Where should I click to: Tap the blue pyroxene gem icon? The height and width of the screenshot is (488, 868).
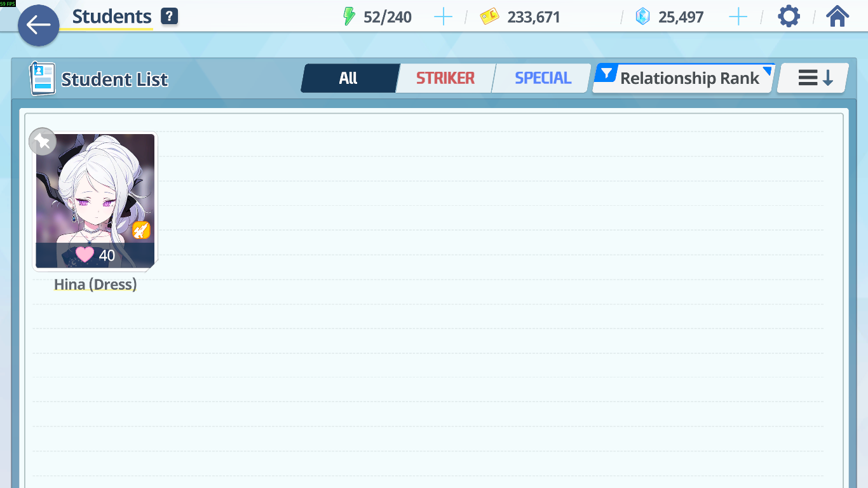click(x=643, y=17)
